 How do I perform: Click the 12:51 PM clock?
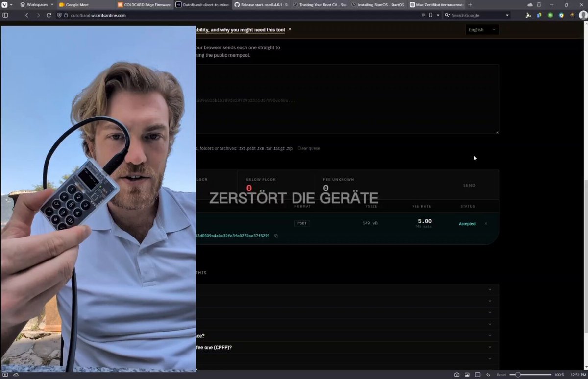pyautogui.click(x=578, y=375)
